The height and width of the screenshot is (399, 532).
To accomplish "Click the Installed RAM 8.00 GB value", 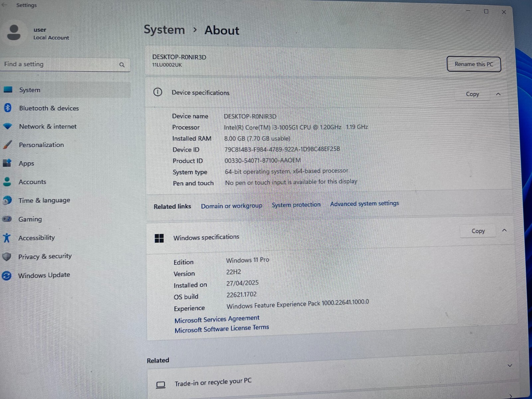I will point(257,138).
